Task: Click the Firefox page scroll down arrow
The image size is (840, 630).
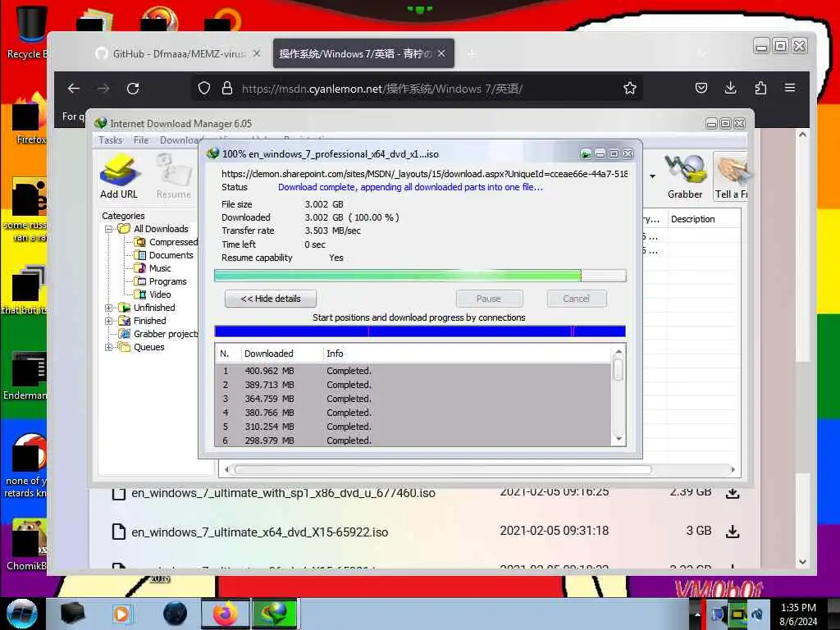Action: [x=802, y=562]
